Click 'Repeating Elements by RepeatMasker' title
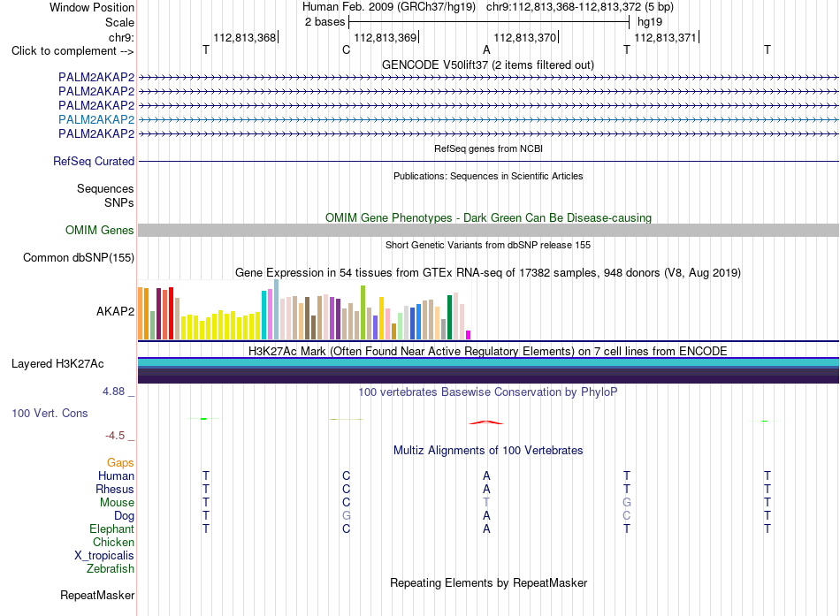The height and width of the screenshot is (616, 840). click(x=489, y=582)
